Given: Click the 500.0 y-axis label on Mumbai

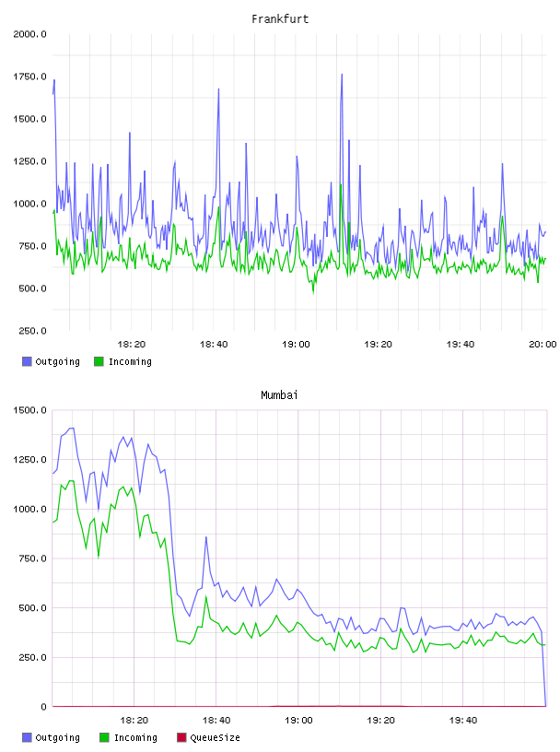Looking at the screenshot, I should 32,607.
